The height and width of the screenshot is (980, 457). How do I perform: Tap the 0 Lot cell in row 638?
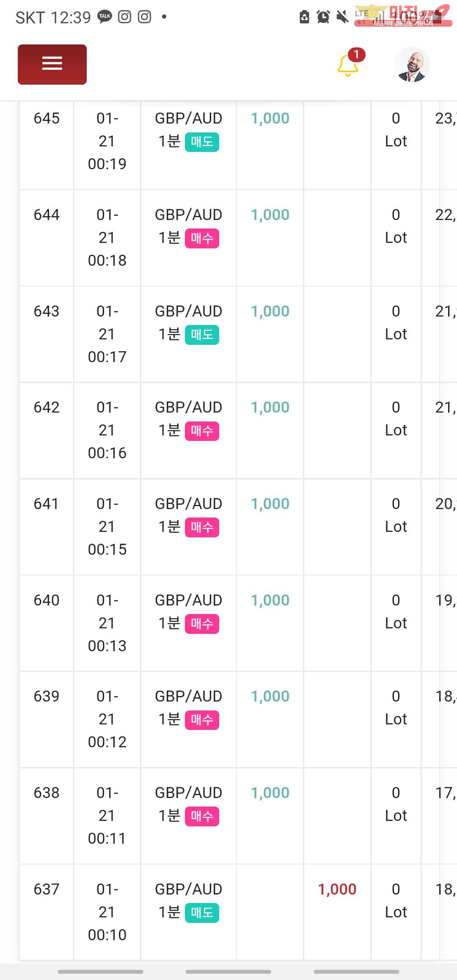(x=396, y=804)
